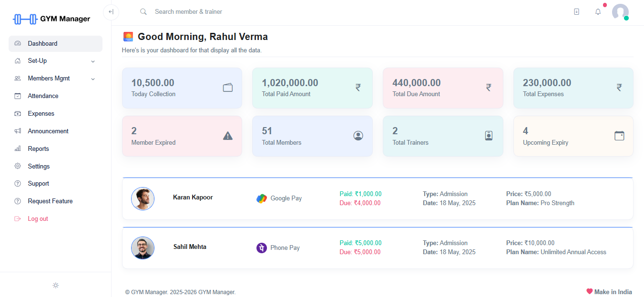644x297 pixels.
Task: Click the Members Mgmt people icon
Action: (x=18, y=79)
